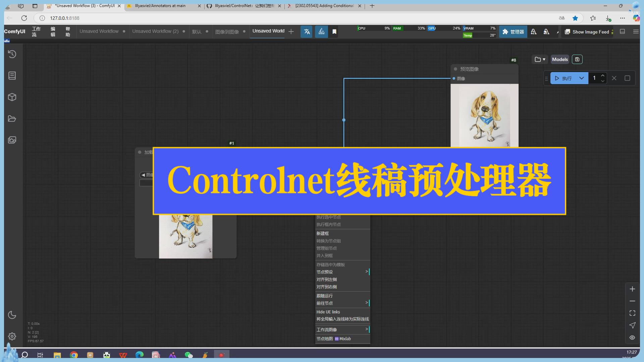The width and height of the screenshot is (644, 362).
Task: Click the save icon next to Models
Action: click(x=577, y=59)
